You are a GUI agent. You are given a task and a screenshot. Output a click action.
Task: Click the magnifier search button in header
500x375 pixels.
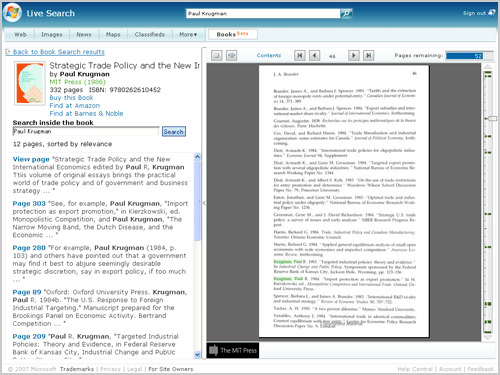coord(346,13)
